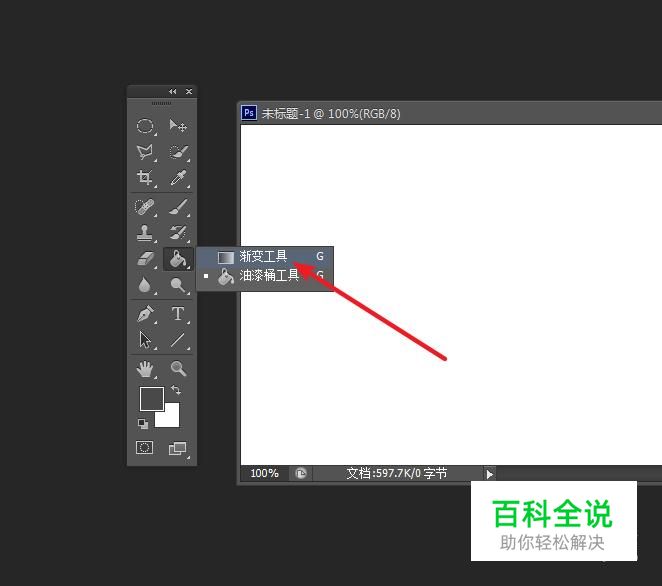Screen dimensions: 662x586
Task: Close the tools panel
Action: (189, 91)
